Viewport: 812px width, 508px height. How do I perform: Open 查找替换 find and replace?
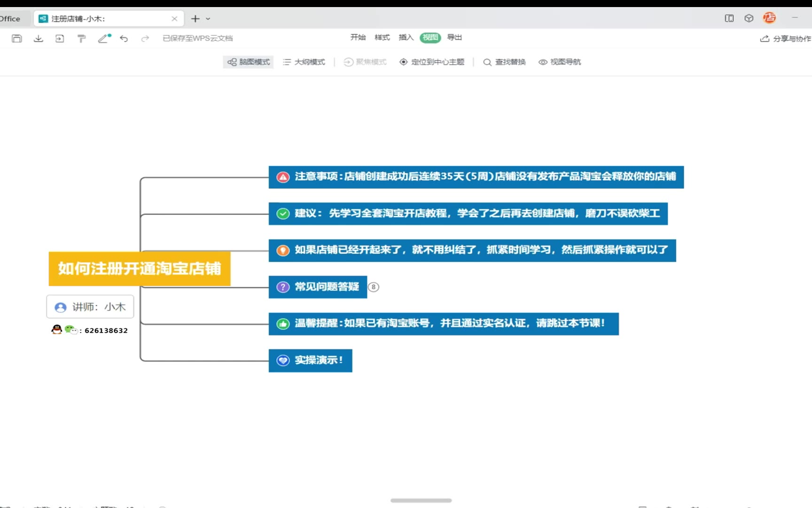505,62
